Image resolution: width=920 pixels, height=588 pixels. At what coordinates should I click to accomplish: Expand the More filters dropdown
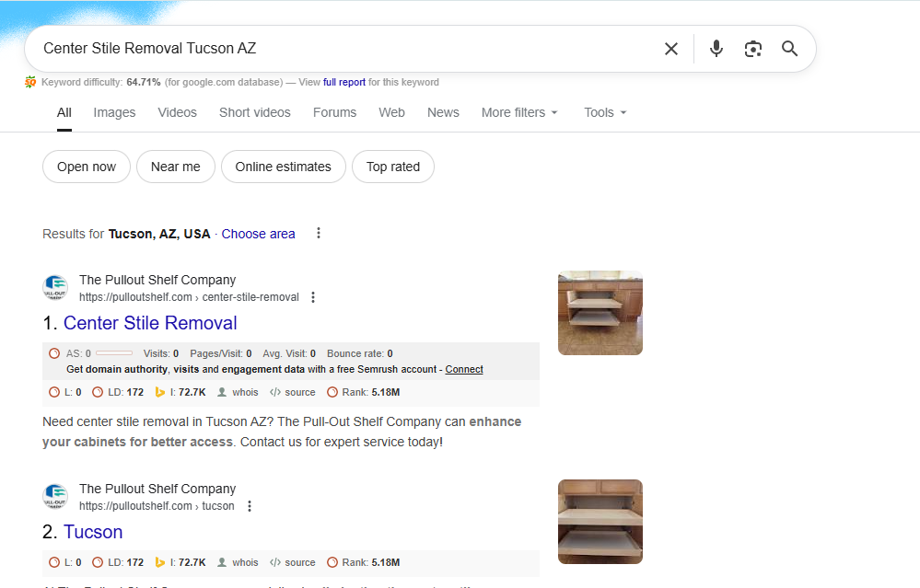pyautogui.click(x=519, y=112)
